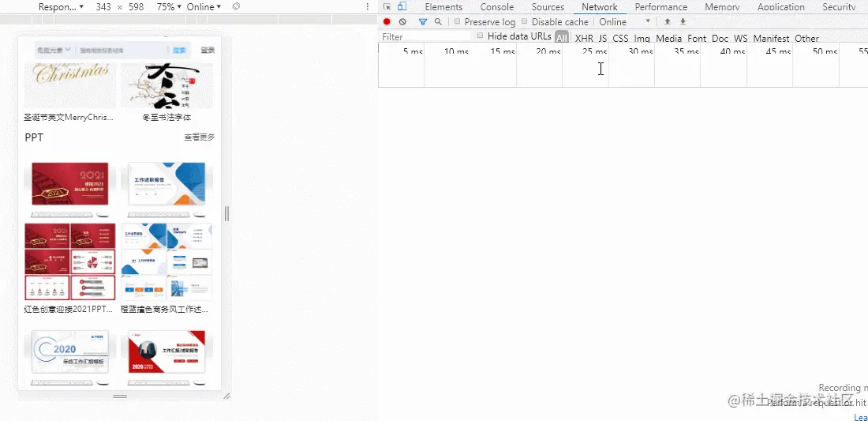Click the viewport width field 343
This screenshot has width=868, height=421.
[103, 6]
